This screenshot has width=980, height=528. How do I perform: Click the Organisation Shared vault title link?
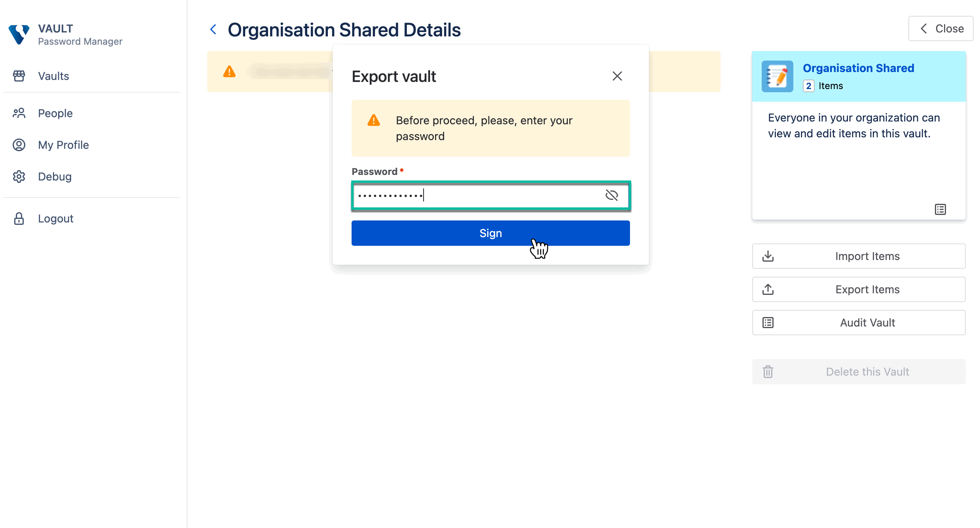[x=858, y=68]
